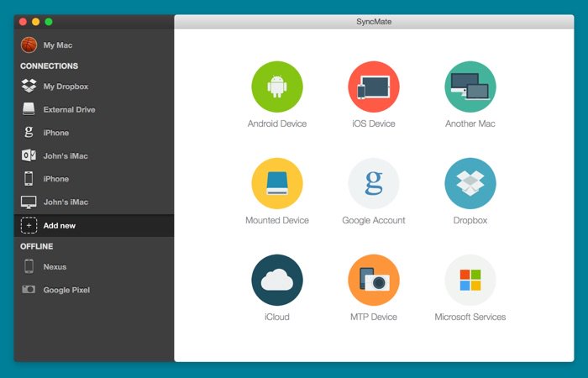Image resolution: width=588 pixels, height=378 pixels.
Task: Open My Mac in the sidebar
Action: (94, 45)
